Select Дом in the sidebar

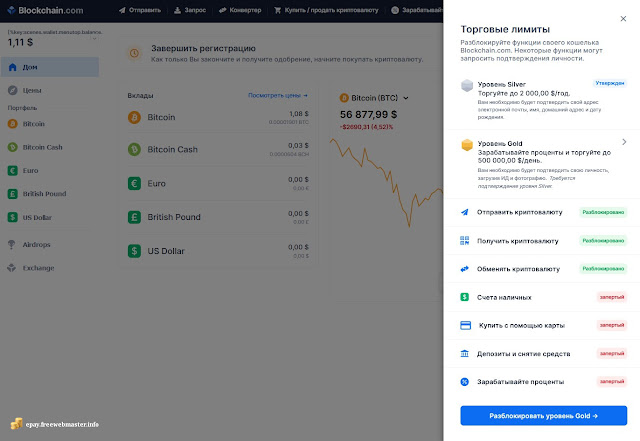click(x=50, y=67)
